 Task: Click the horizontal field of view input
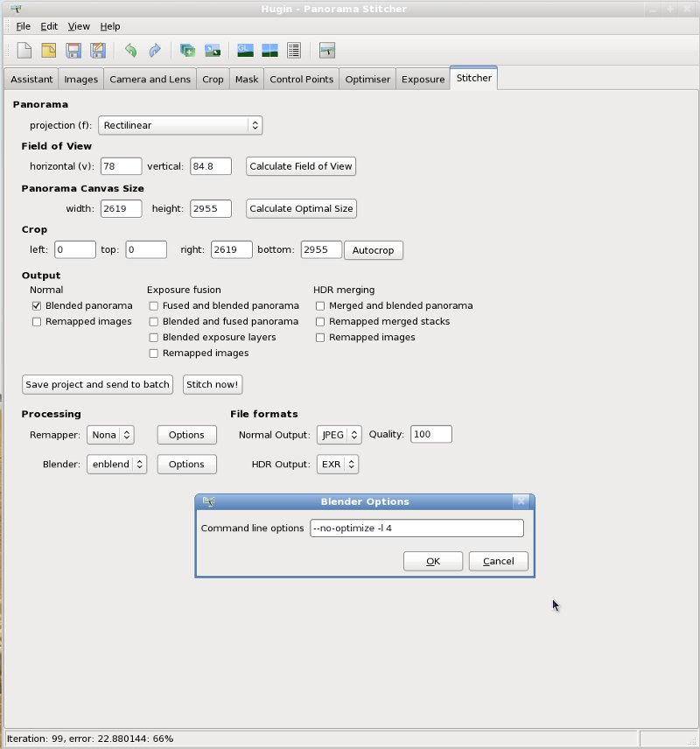tap(121, 166)
